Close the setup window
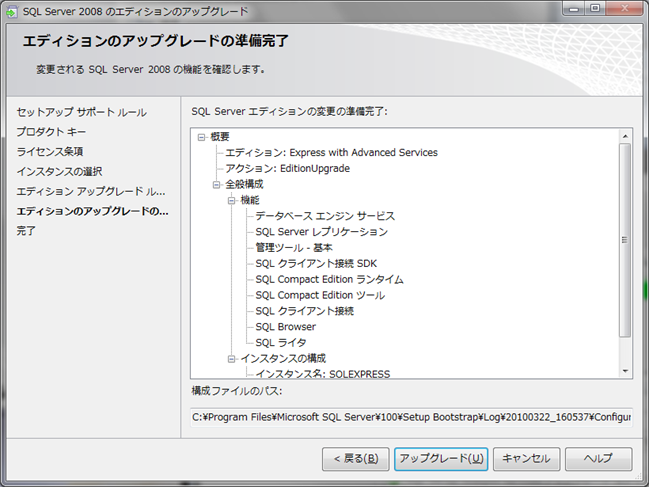 [625, 8]
